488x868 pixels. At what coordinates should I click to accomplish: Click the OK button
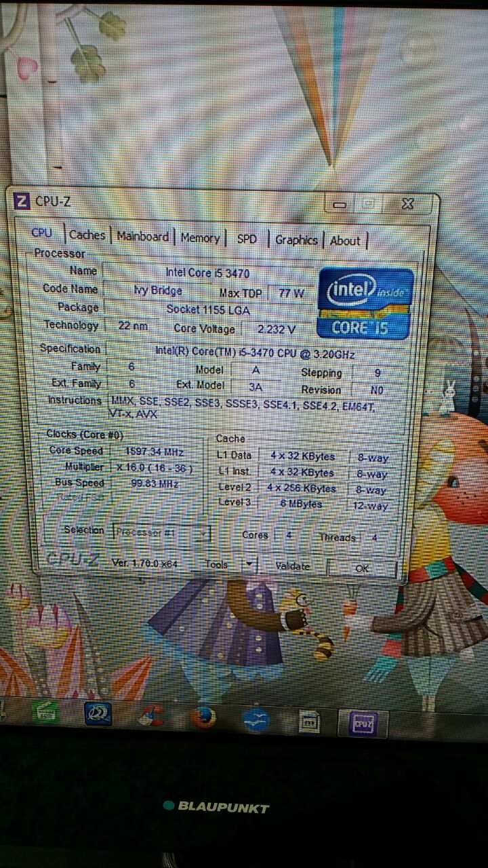362,568
